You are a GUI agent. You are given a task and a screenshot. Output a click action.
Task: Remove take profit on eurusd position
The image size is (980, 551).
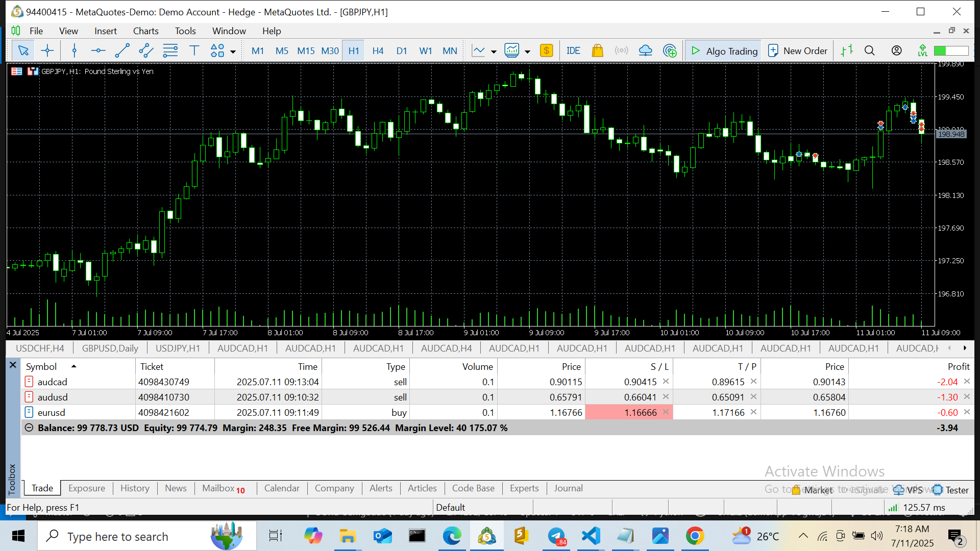(x=753, y=412)
